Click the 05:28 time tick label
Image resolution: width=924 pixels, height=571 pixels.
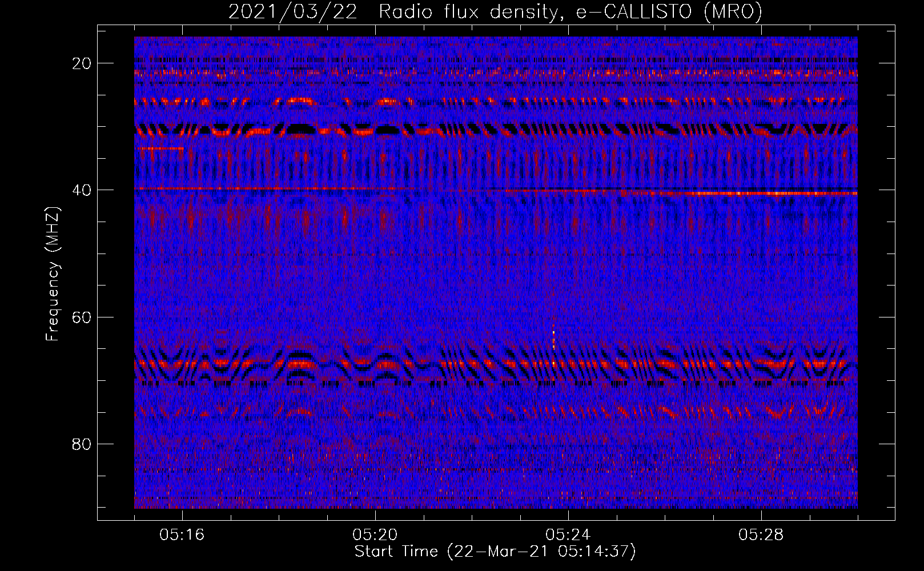(761, 535)
